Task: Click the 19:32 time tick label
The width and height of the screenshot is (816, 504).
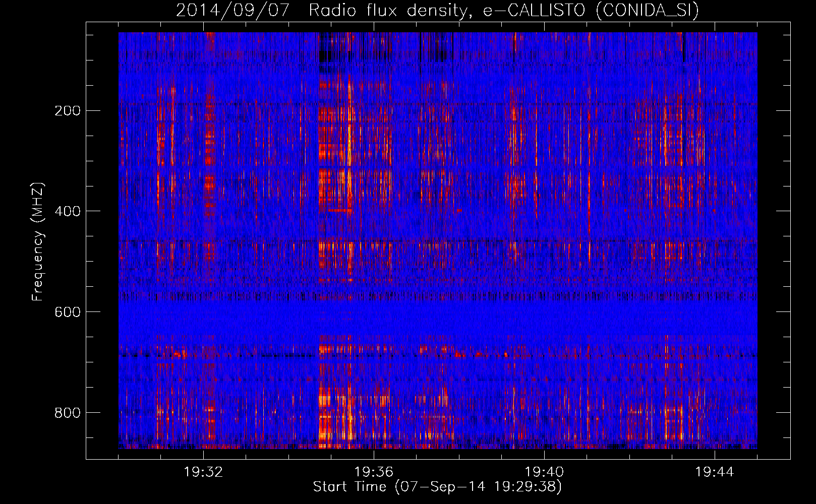Action: pos(203,472)
